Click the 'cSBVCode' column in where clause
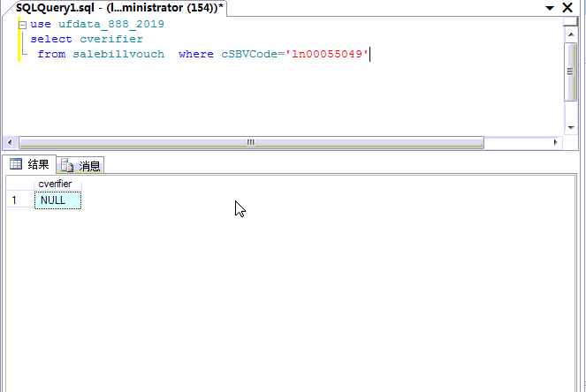Image resolution: width=586 pixels, height=392 pixels. pyautogui.click(x=249, y=54)
